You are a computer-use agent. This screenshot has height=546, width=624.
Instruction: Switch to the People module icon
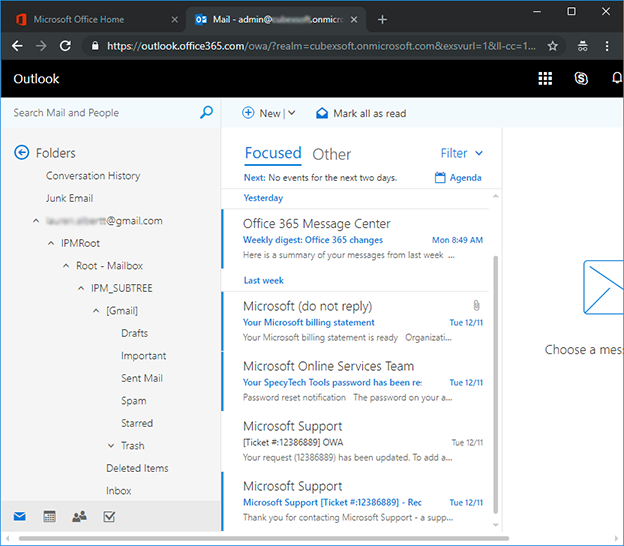tap(79, 517)
